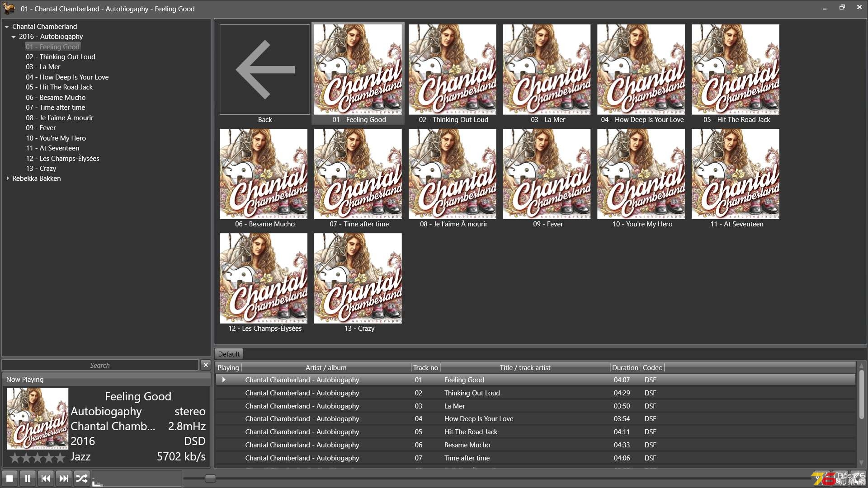Sort by Codec column header
The width and height of the screenshot is (868, 488).
coord(652,368)
